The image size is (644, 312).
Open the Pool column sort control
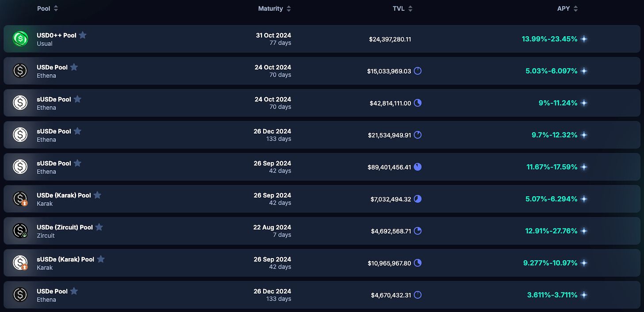[57, 8]
